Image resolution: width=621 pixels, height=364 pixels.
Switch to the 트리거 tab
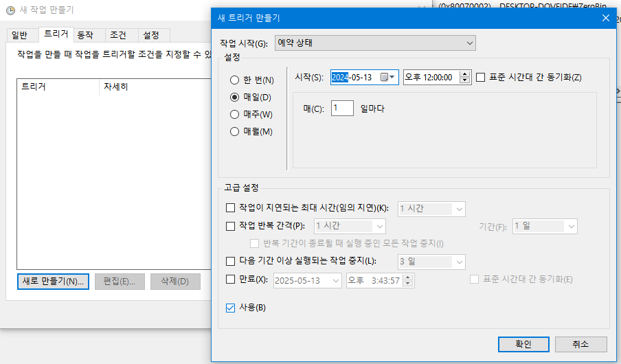56,34
